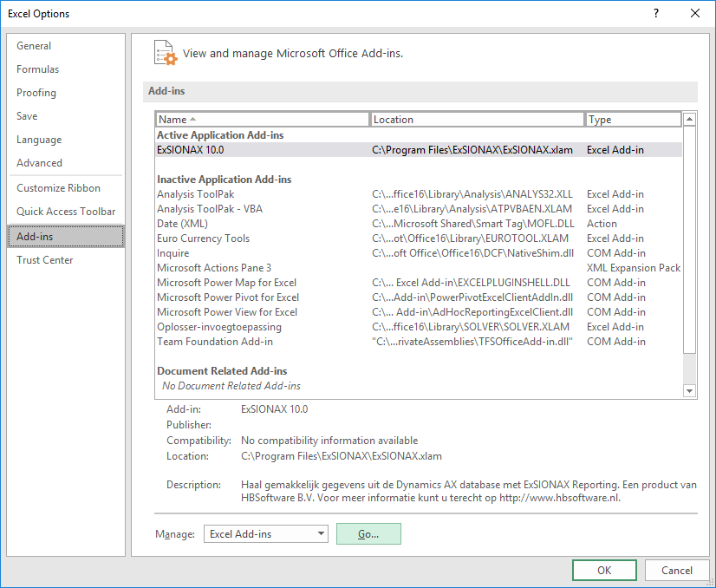The width and height of the screenshot is (716, 588).
Task: Click the XML Expansion Pack type cell
Action: point(634,268)
